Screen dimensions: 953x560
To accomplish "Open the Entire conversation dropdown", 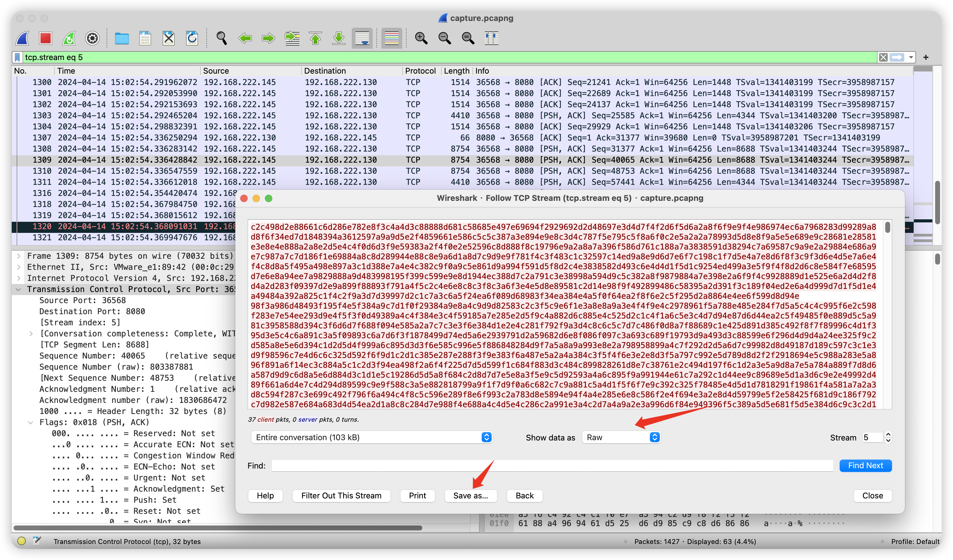I will (371, 437).
